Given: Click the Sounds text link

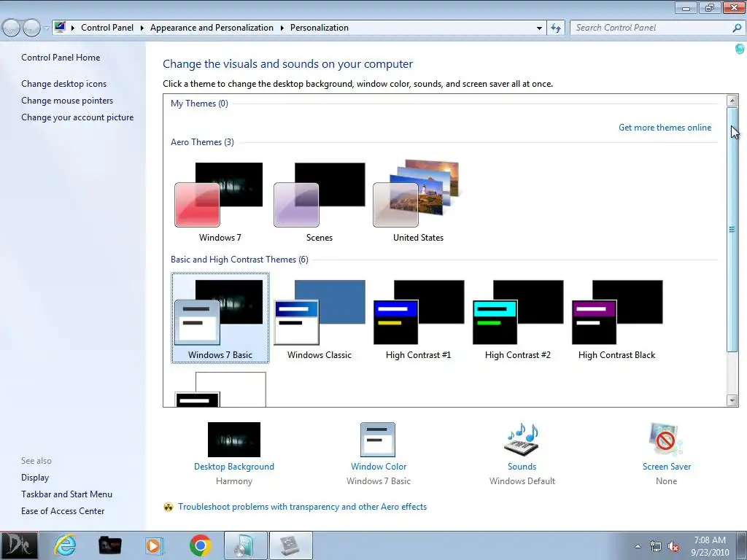Looking at the screenshot, I should [x=522, y=467].
